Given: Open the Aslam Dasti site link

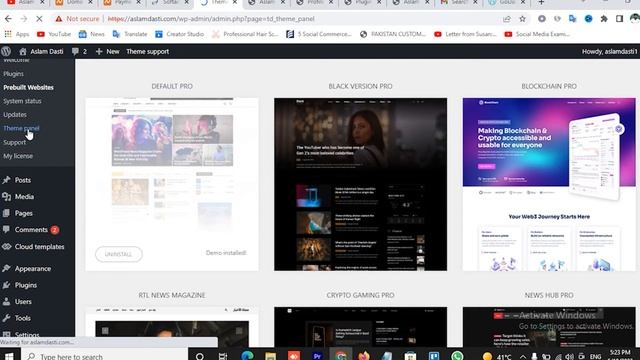Looking at the screenshot, I should pos(41,51).
